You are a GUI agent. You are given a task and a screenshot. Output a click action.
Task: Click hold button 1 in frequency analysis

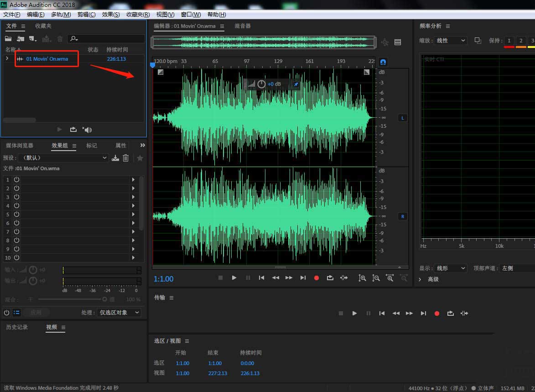509,41
